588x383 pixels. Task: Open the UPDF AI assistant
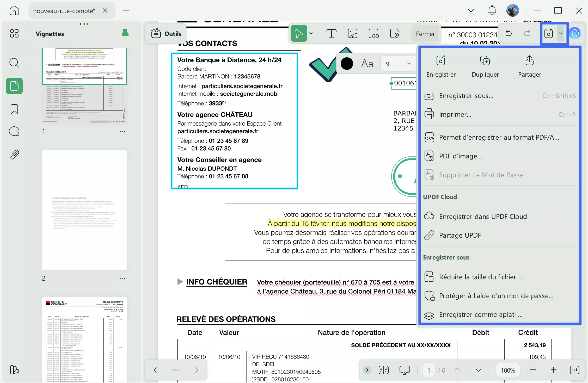[x=575, y=33]
